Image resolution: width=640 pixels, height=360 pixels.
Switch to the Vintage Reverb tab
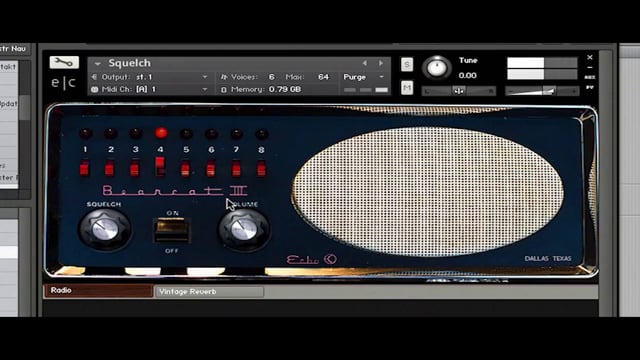coord(209,291)
